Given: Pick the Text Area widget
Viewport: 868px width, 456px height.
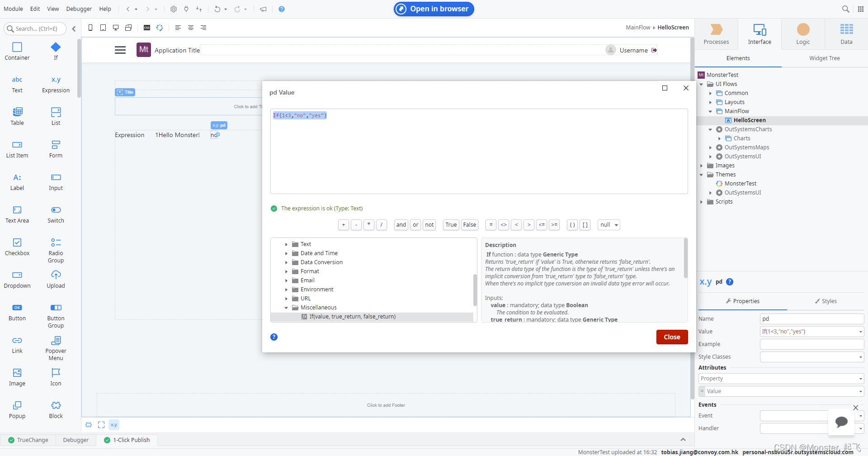Looking at the screenshot, I should (17, 214).
